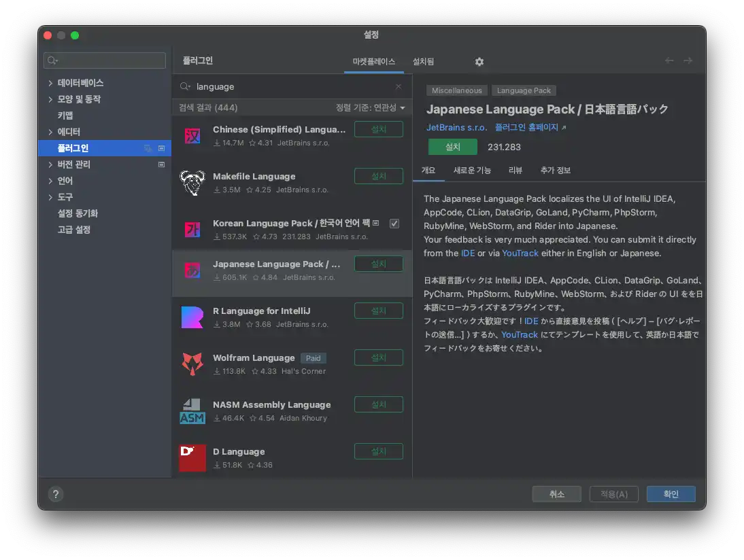Install the D Language plugin
744x560 pixels.
(379, 451)
